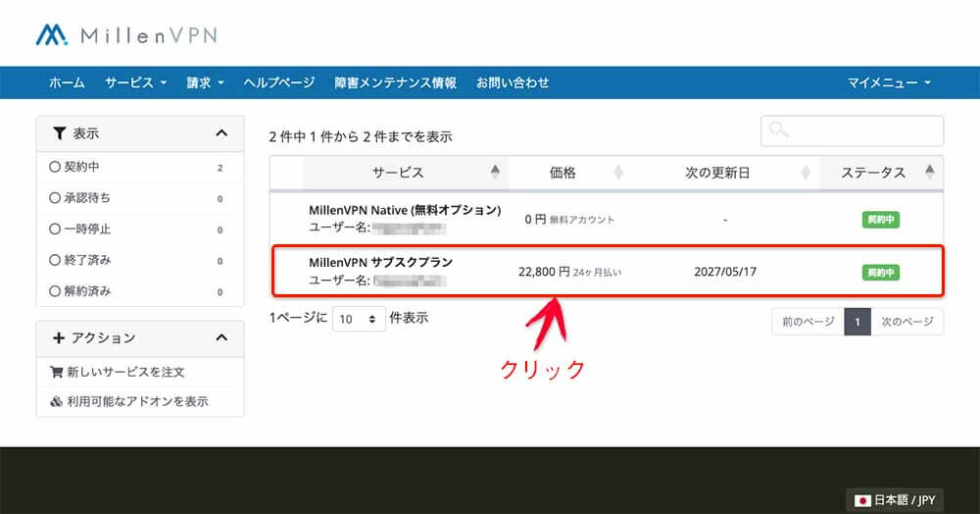Image resolution: width=980 pixels, height=514 pixels.
Task: Click the plus icon beside アクション
Action: 58,338
